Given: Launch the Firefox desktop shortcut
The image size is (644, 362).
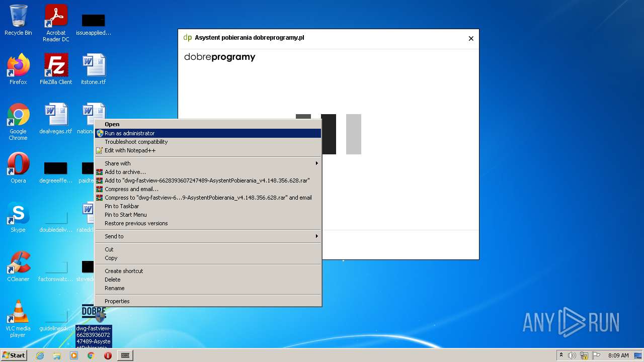Looking at the screenshot, I should pyautogui.click(x=18, y=69).
